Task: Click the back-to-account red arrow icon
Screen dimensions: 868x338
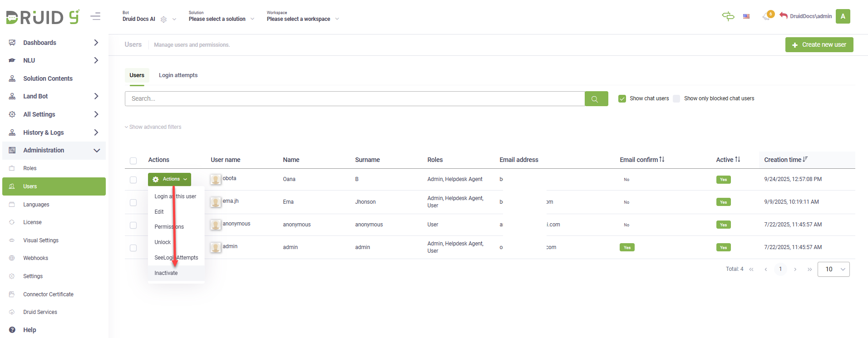Action: pos(784,16)
